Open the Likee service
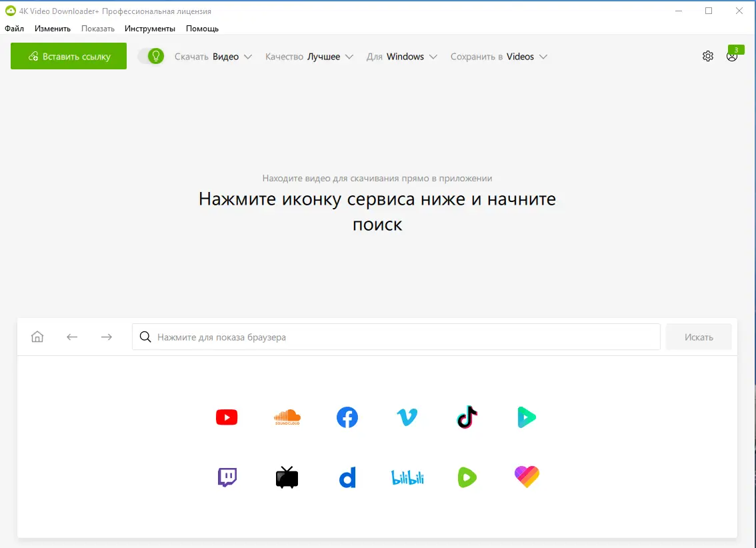Viewport: 756px width, 548px height. point(527,477)
